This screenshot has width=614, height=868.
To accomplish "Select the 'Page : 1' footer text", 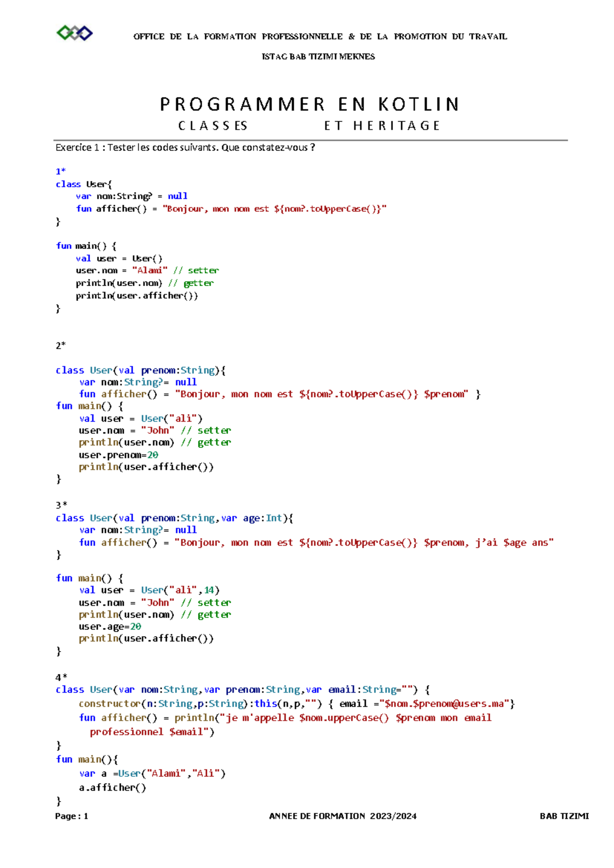I will click(72, 816).
